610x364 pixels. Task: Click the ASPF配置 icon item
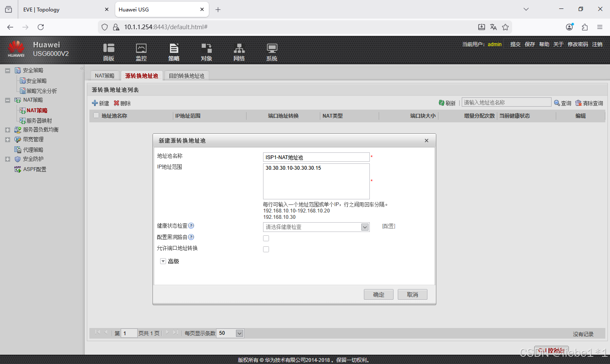pyautogui.click(x=18, y=169)
